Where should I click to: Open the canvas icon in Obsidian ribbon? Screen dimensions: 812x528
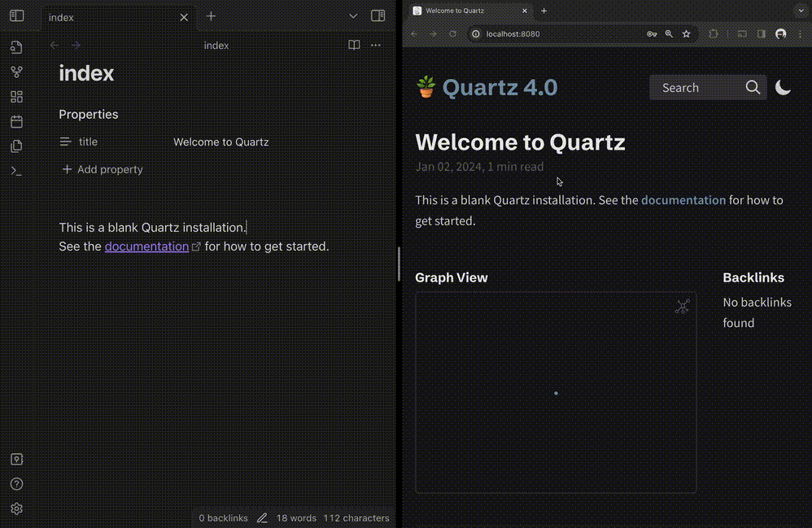(16, 97)
